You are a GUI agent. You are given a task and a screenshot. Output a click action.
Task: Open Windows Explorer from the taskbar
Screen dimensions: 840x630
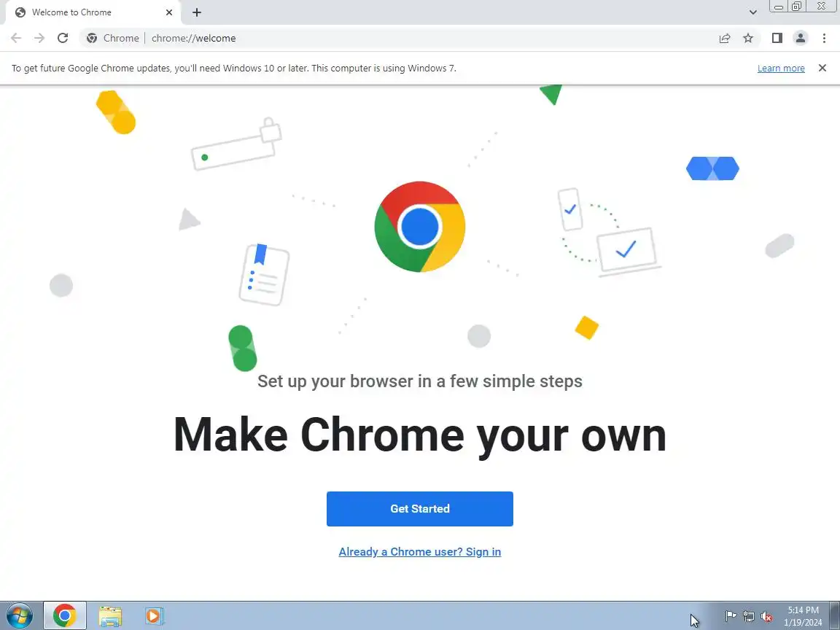coord(110,616)
